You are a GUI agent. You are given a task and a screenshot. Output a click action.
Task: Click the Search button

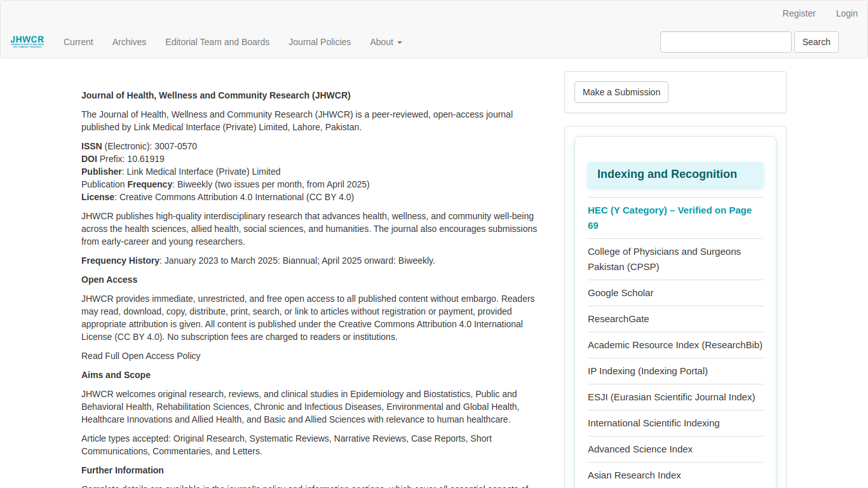coord(816,42)
